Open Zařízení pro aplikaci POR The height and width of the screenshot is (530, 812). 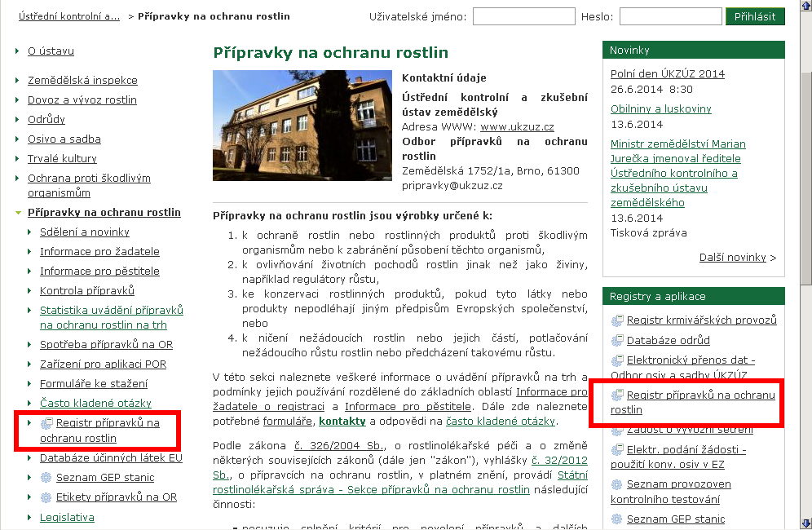point(103,364)
